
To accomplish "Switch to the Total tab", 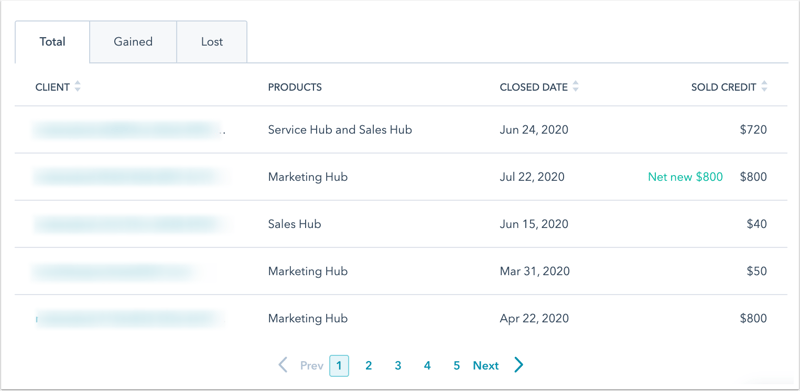I will click(x=53, y=42).
